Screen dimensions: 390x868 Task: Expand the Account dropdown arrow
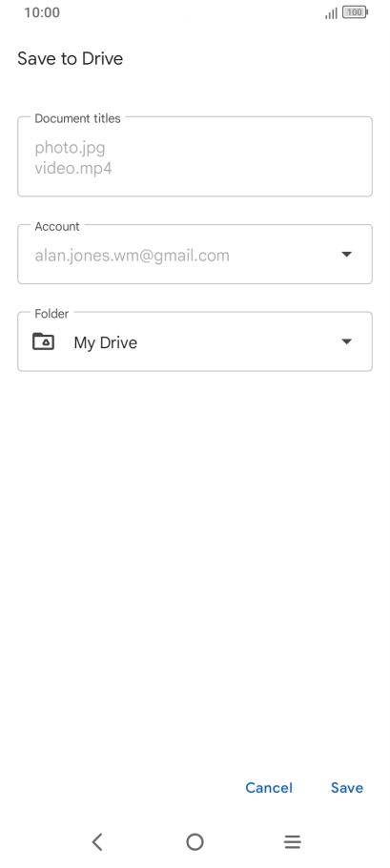click(346, 255)
